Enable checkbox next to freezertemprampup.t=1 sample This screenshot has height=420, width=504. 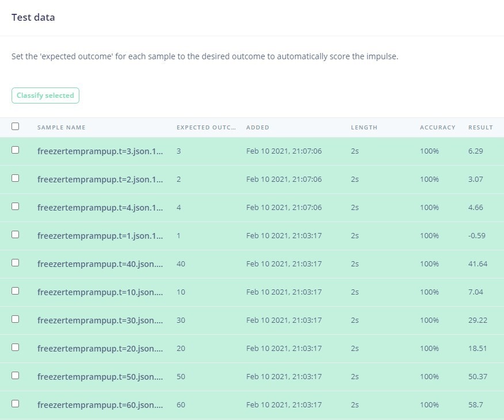(15, 235)
